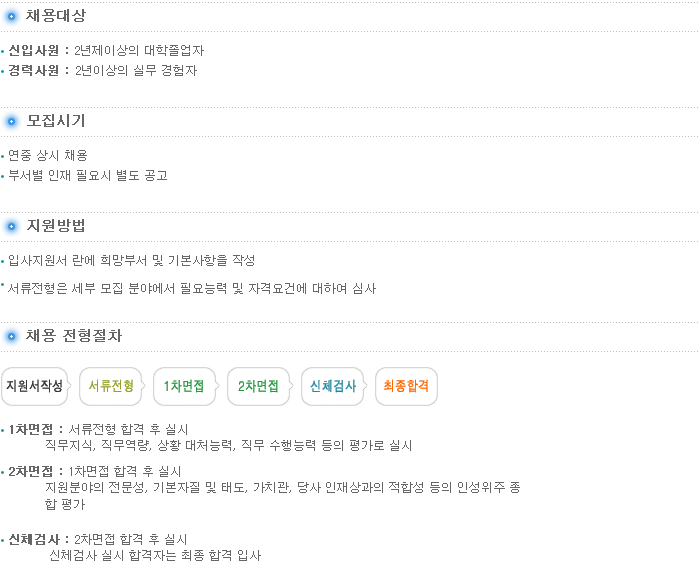Select the 2차면접 step box
Screen dimensions: 698x585
[259, 386]
